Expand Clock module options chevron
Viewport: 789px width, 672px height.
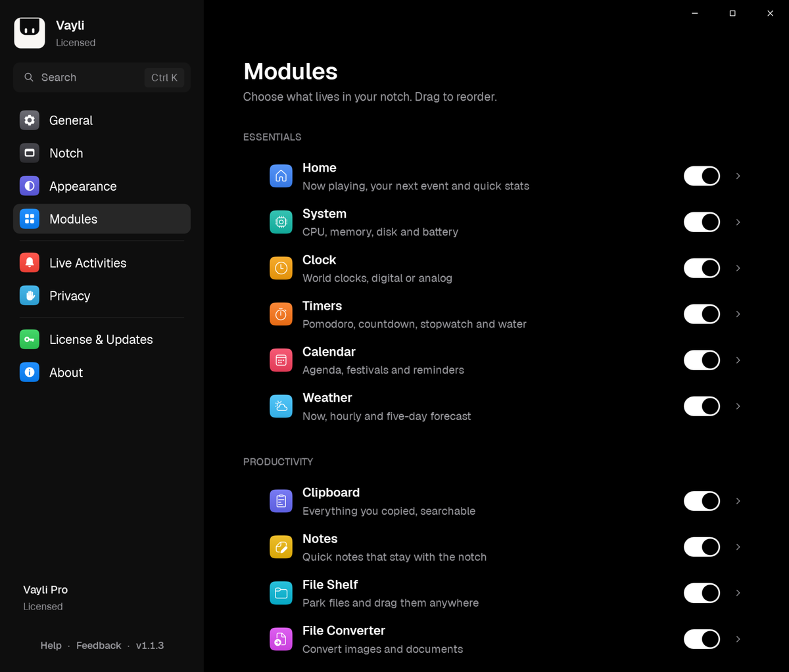(x=738, y=268)
